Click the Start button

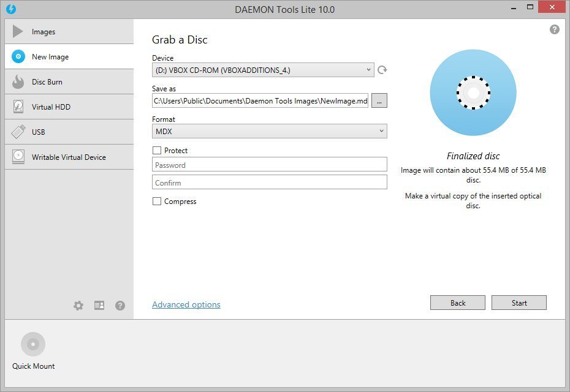tap(519, 302)
